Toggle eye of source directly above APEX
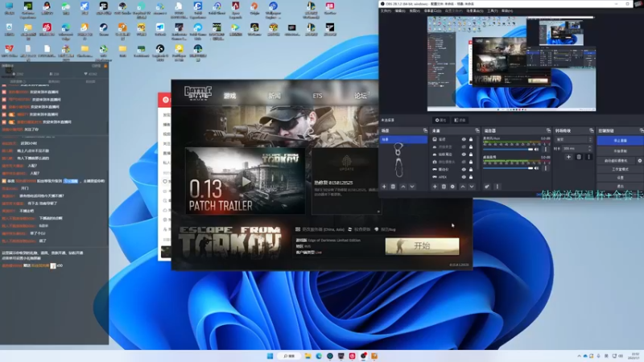 464,169
